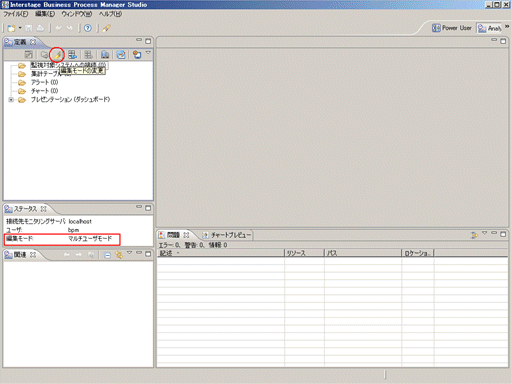Image resolution: width=512 pixels, height=384 pixels.
Task: Maximize the 定義 panel
Action: click(148, 41)
